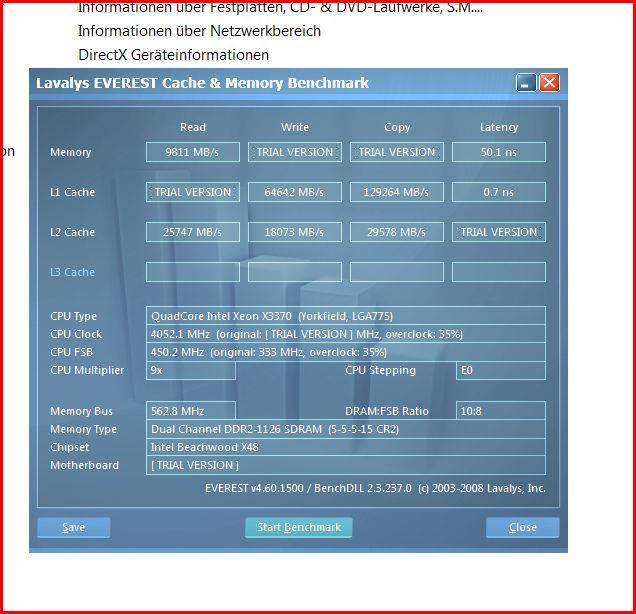
Task: Click the window title Lavalys EVEREST text
Action: (202, 83)
